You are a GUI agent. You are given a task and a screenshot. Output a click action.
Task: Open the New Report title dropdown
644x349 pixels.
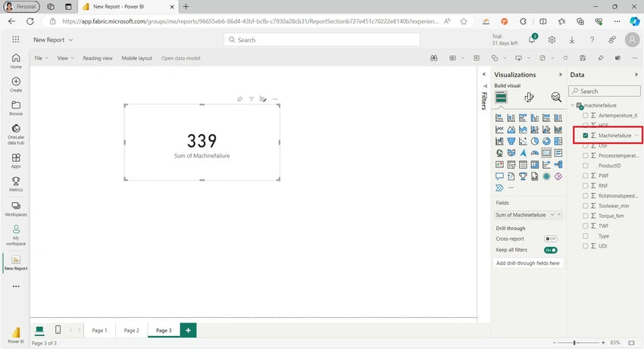click(70, 40)
